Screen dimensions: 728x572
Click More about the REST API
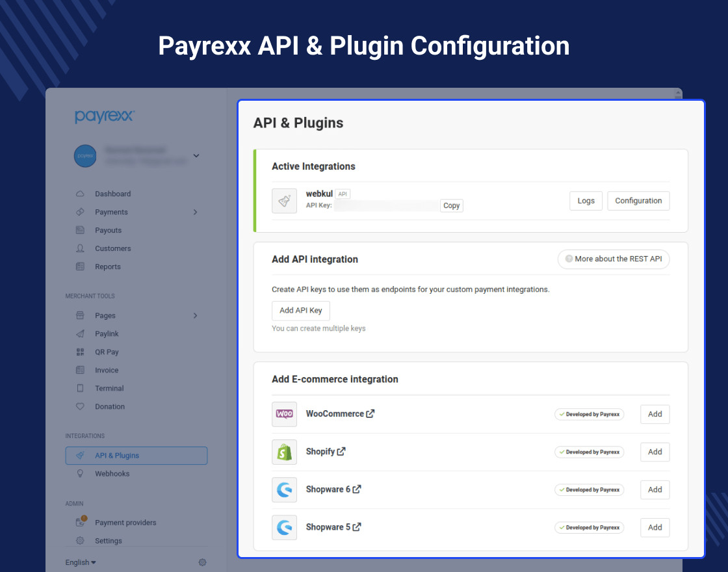614,259
